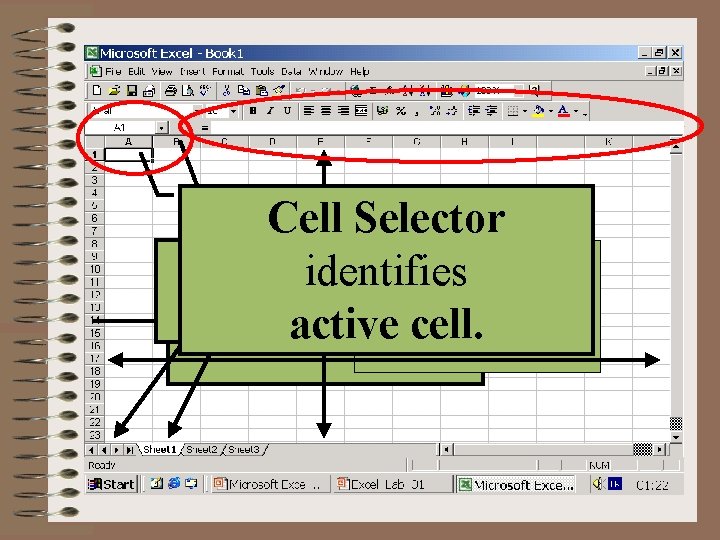The height and width of the screenshot is (540, 720).
Task: Click Increase Indent icon
Action: pos(491,111)
